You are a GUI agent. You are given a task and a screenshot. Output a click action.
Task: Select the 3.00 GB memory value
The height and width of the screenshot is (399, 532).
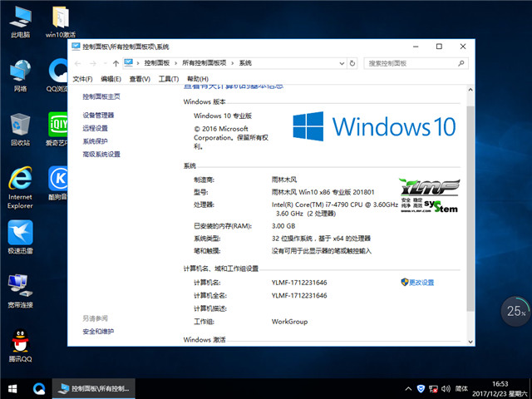click(x=283, y=226)
